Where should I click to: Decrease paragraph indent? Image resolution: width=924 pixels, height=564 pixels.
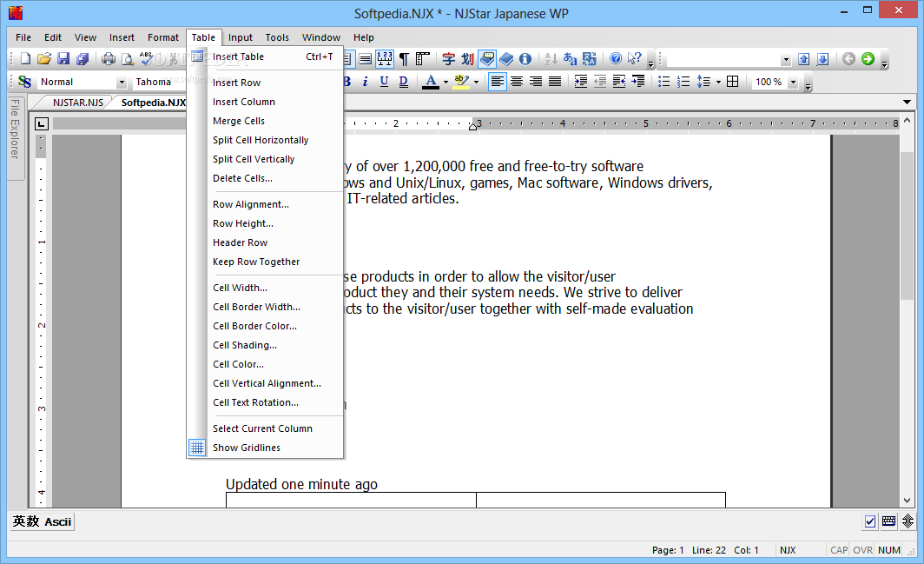tap(600, 82)
